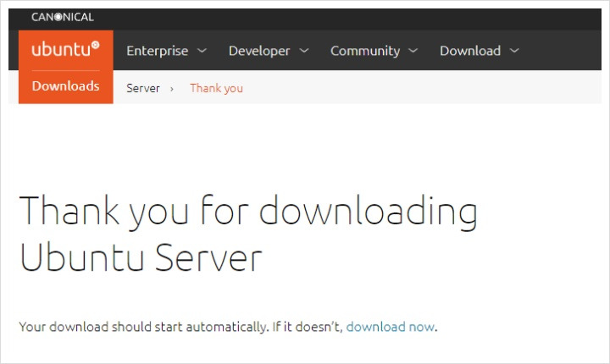Open the Community menu

pos(365,51)
